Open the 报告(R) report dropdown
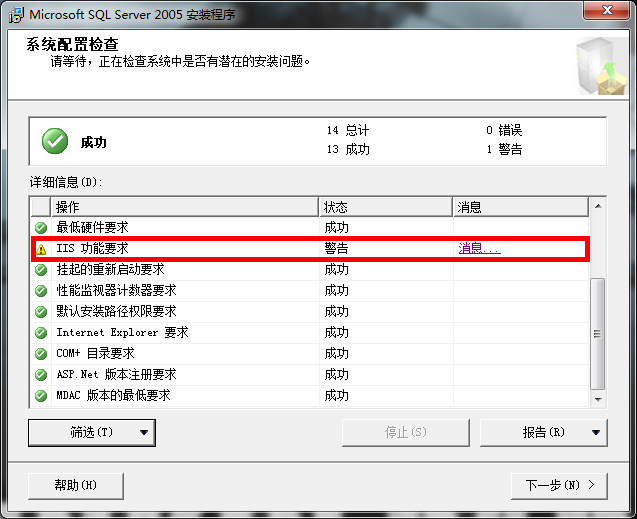The image size is (637, 519). [544, 433]
